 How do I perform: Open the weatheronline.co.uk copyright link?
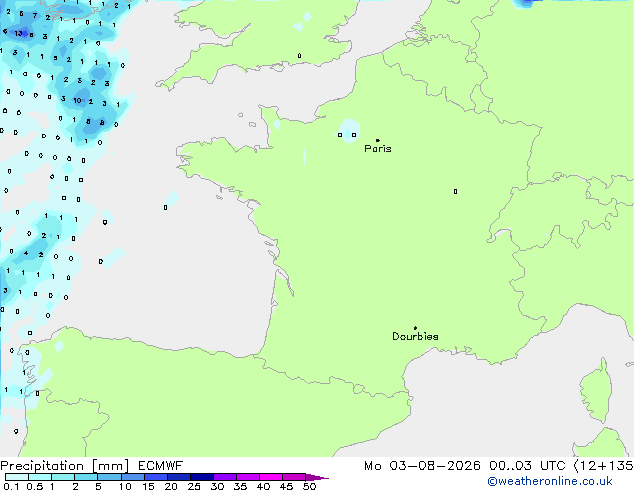click(550, 481)
